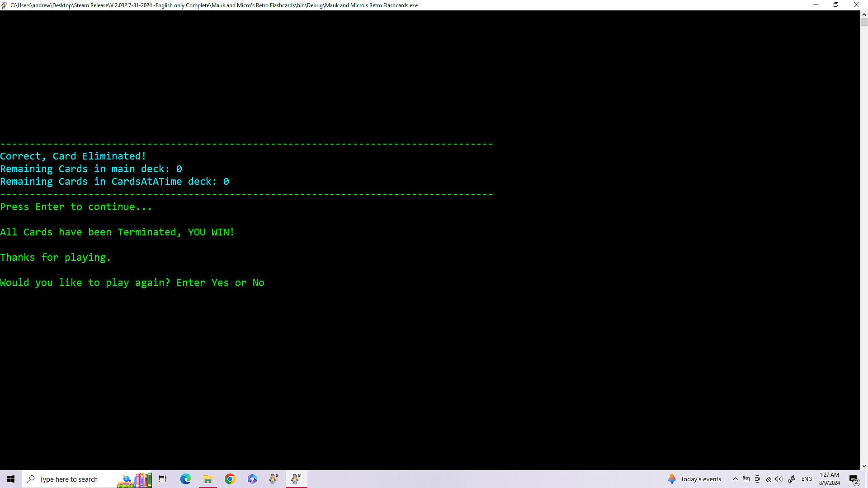Open the clock and date flyout

point(829,479)
